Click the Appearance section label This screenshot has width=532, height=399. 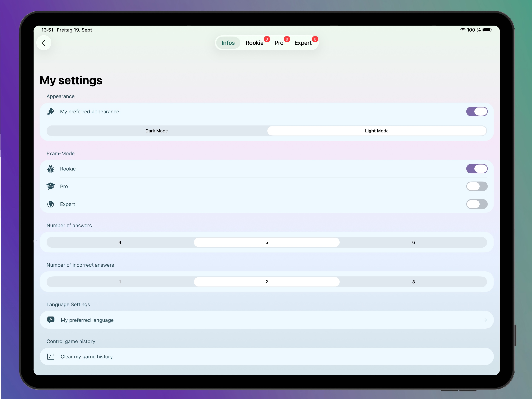(x=61, y=96)
